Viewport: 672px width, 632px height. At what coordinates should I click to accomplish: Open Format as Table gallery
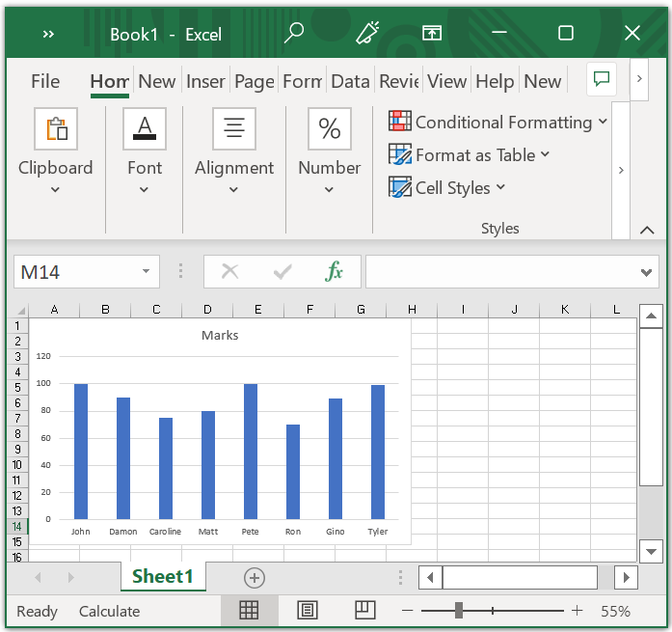[469, 154]
